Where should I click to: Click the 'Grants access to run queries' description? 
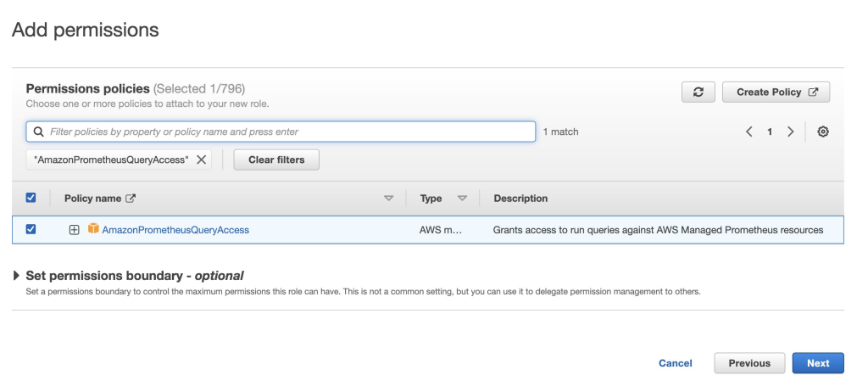pyautogui.click(x=658, y=230)
